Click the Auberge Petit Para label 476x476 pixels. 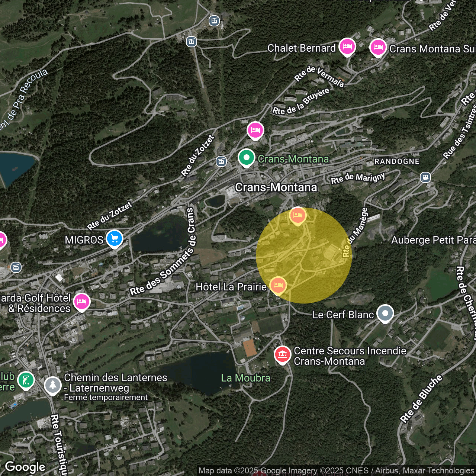tap(433, 240)
